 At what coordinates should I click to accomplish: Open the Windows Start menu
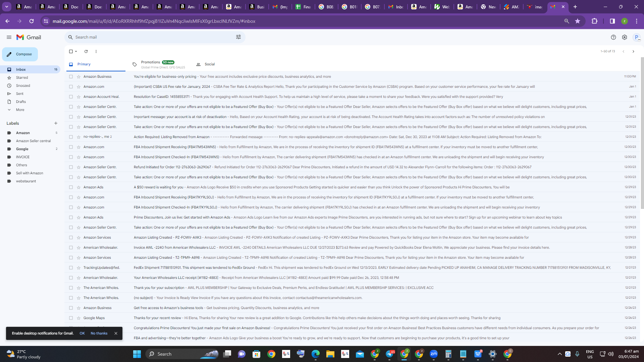coord(137,354)
